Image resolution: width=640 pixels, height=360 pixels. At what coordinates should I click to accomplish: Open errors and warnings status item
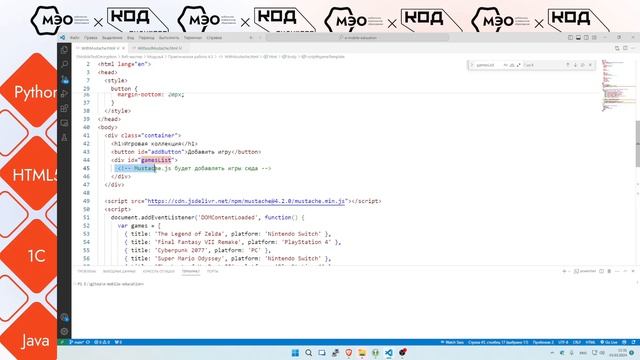[102, 342]
